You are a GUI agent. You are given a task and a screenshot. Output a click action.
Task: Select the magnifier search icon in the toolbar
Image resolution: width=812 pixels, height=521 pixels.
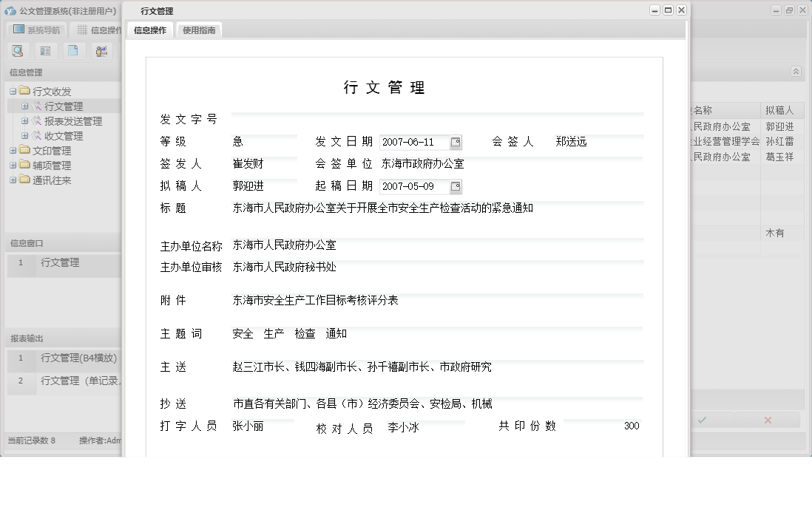pyautogui.click(x=17, y=50)
